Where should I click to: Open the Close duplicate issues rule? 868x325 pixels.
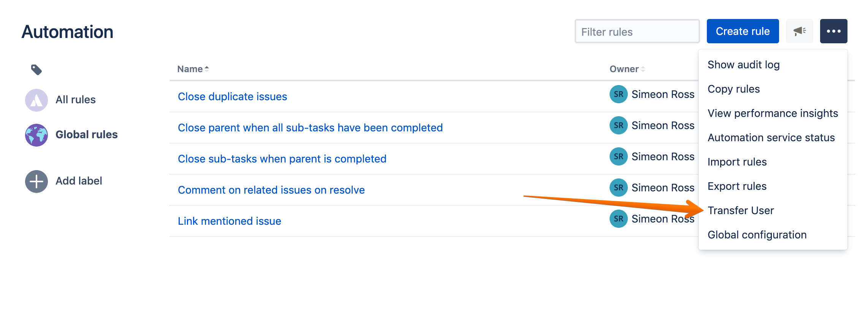[x=232, y=96]
